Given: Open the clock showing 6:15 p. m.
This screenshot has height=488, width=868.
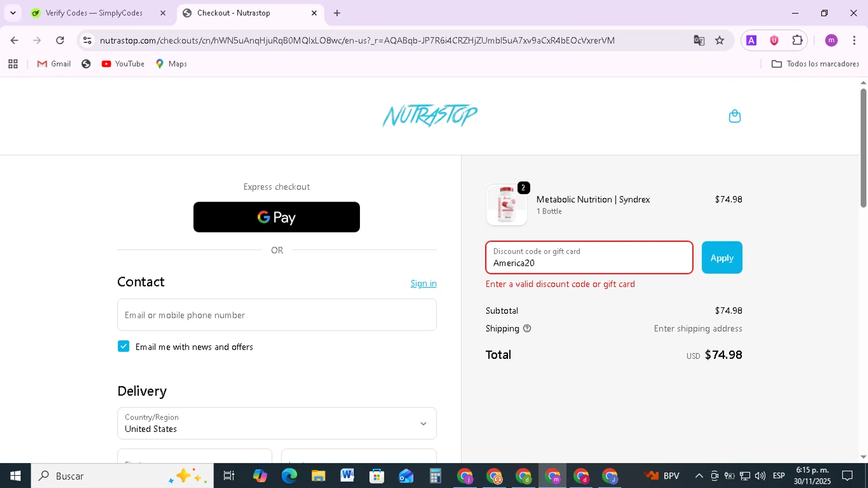Looking at the screenshot, I should tap(812, 476).
